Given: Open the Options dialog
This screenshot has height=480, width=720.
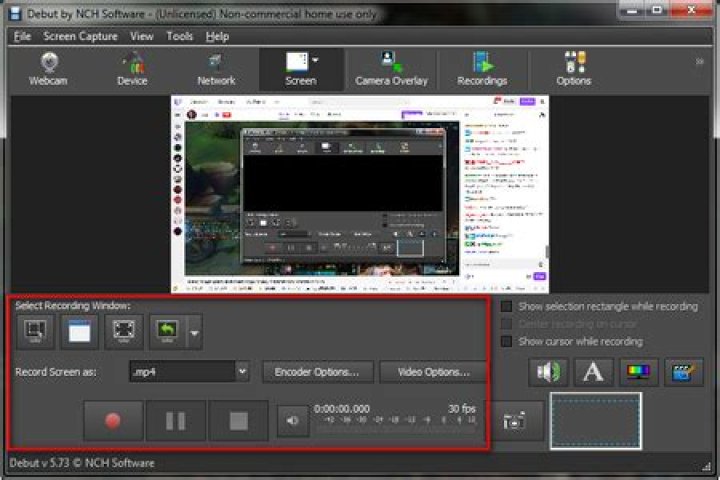Looking at the screenshot, I should pos(574,70).
